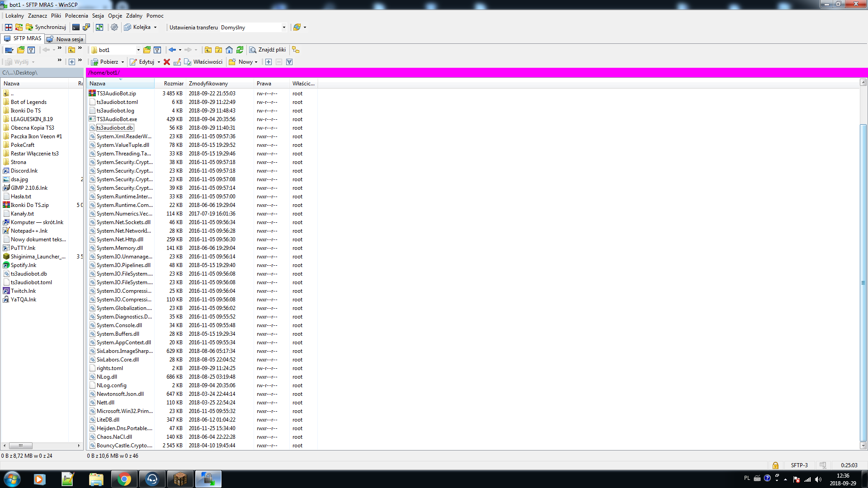Click the preferences gear icon
Viewport: 868px width, 488px height.
click(x=114, y=27)
